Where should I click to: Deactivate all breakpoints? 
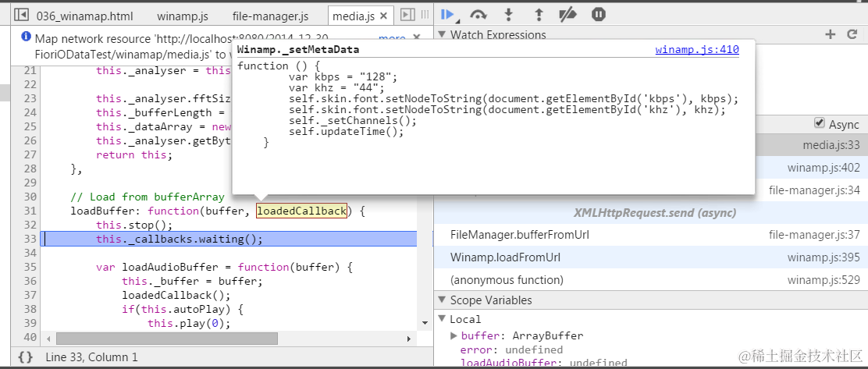click(x=568, y=15)
